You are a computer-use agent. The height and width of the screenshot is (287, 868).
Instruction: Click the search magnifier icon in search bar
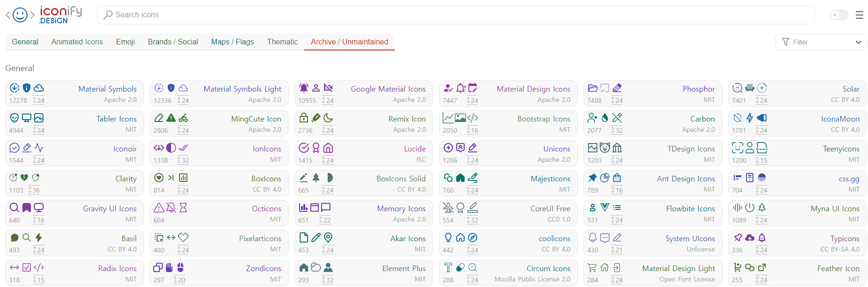[108, 15]
